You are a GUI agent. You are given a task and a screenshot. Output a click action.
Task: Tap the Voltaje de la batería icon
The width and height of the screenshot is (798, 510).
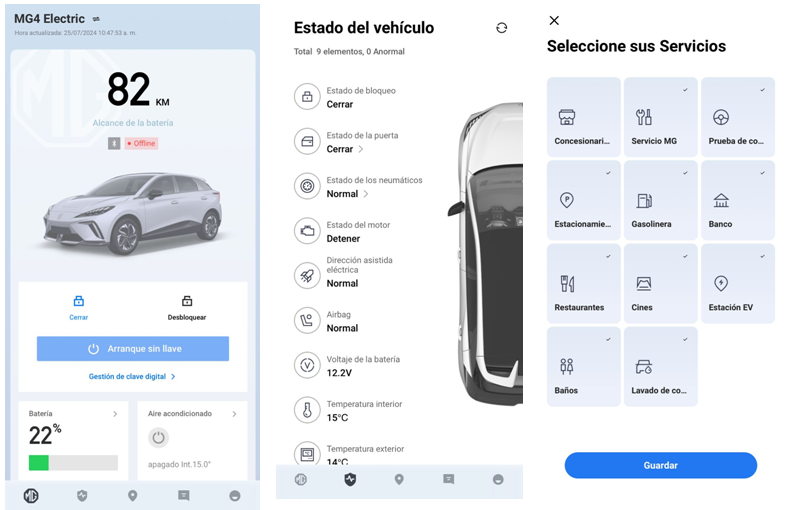pos(307,365)
